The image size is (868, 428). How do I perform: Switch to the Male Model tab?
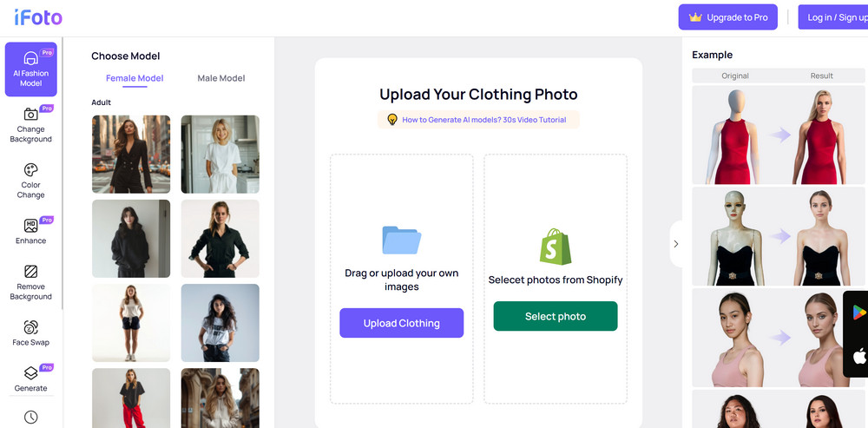(220, 78)
